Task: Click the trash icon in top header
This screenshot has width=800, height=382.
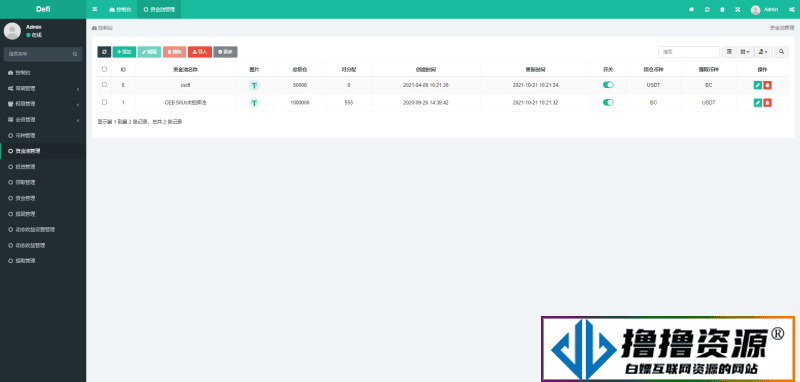Action: pos(722,9)
